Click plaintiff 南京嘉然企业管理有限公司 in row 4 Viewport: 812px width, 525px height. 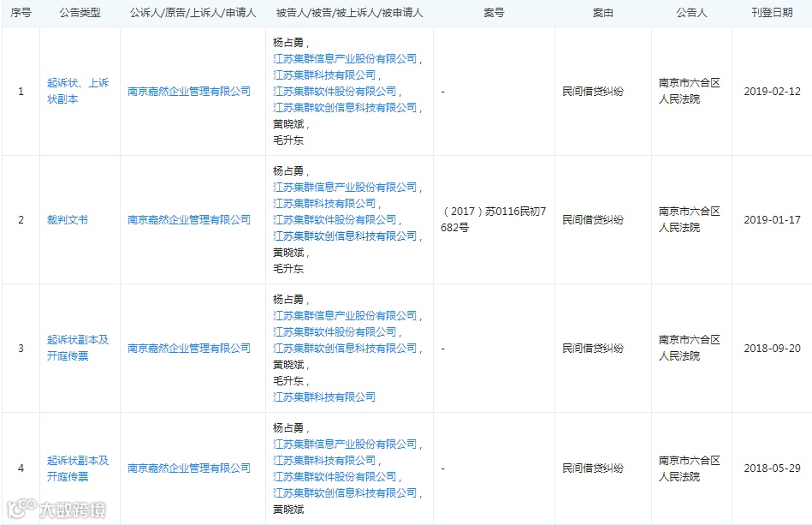tap(189, 468)
